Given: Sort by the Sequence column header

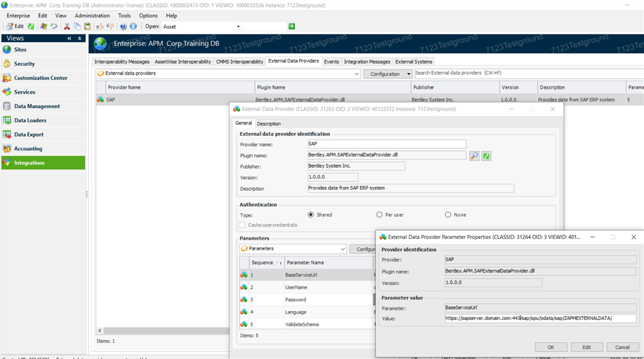Looking at the screenshot, I should [x=266, y=262].
